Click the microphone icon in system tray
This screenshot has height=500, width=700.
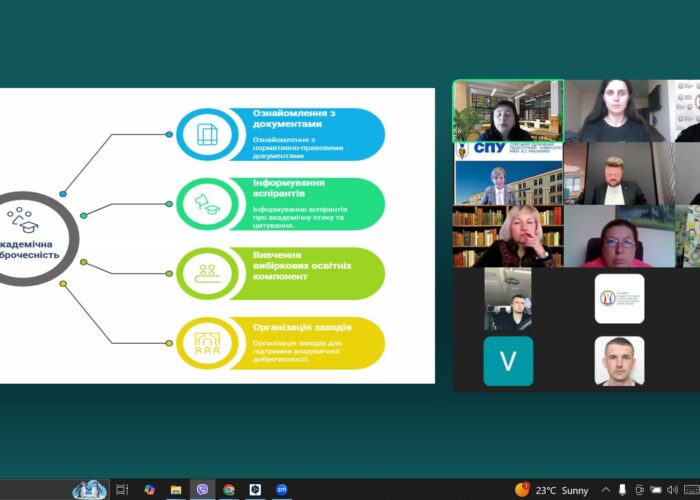[x=624, y=489]
